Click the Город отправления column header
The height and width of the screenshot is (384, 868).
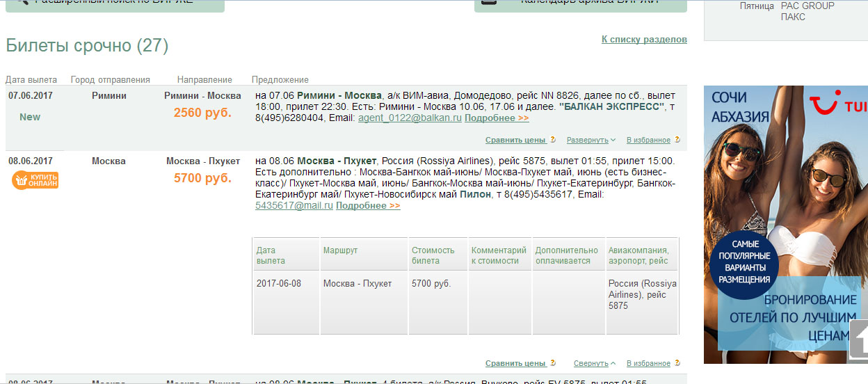(111, 80)
